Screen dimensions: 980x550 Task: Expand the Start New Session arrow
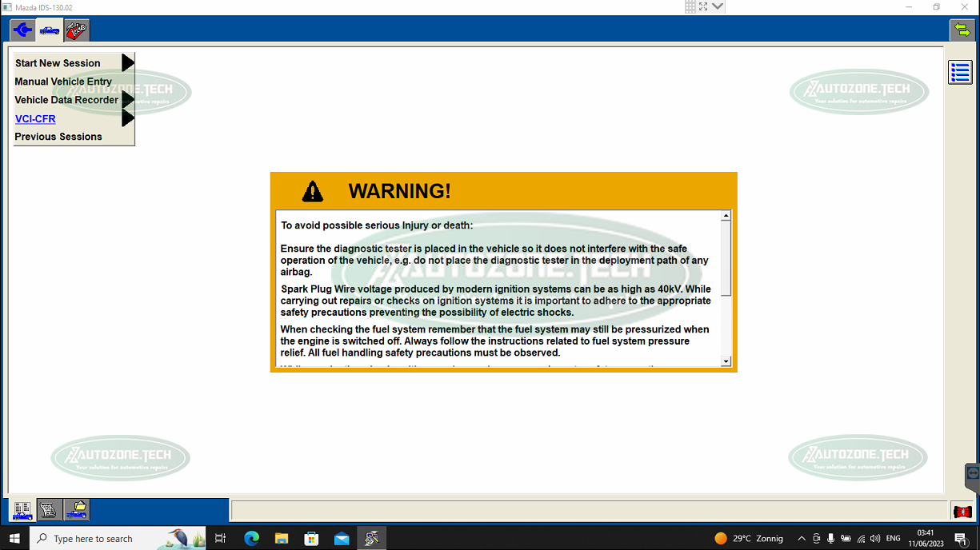[x=127, y=62]
